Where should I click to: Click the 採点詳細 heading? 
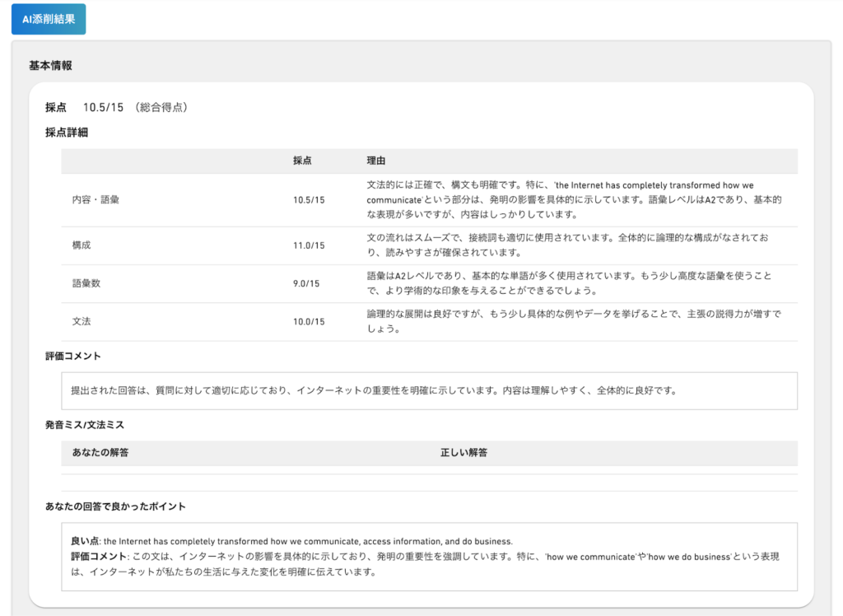click(67, 133)
